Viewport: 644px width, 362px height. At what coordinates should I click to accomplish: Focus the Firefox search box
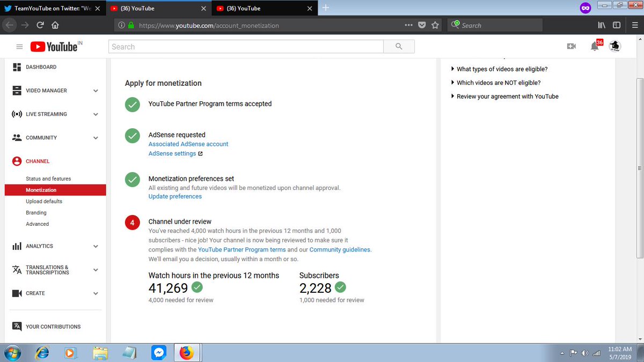(496, 25)
